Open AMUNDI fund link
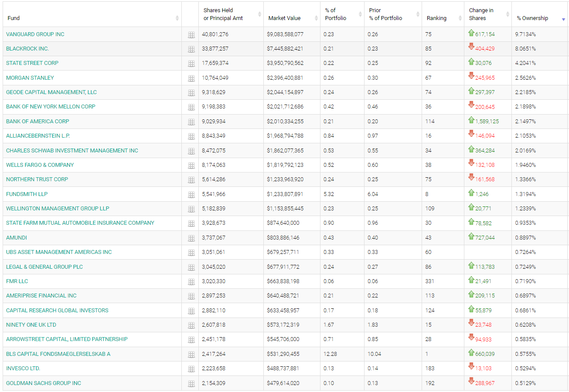This screenshot has width=569, height=392. coord(17,238)
